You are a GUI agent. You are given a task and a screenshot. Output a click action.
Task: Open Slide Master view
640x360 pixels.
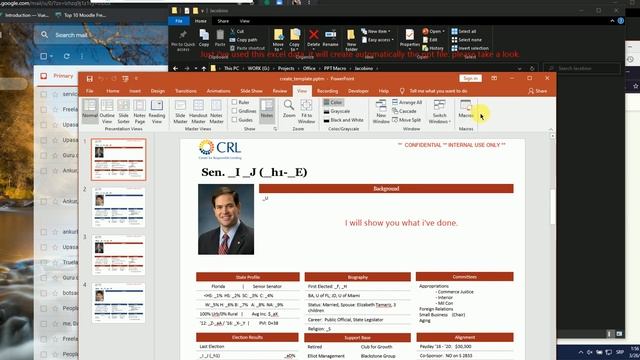[180, 111]
